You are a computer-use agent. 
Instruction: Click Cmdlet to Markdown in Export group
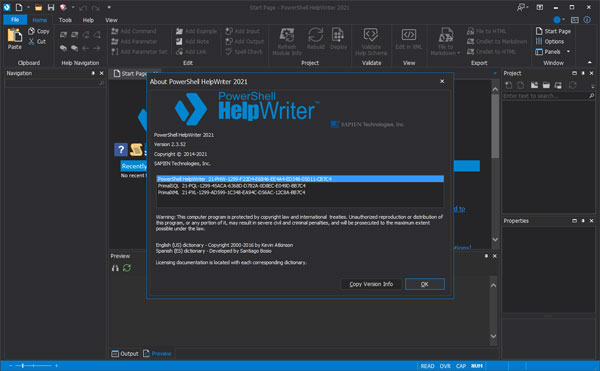click(497, 41)
